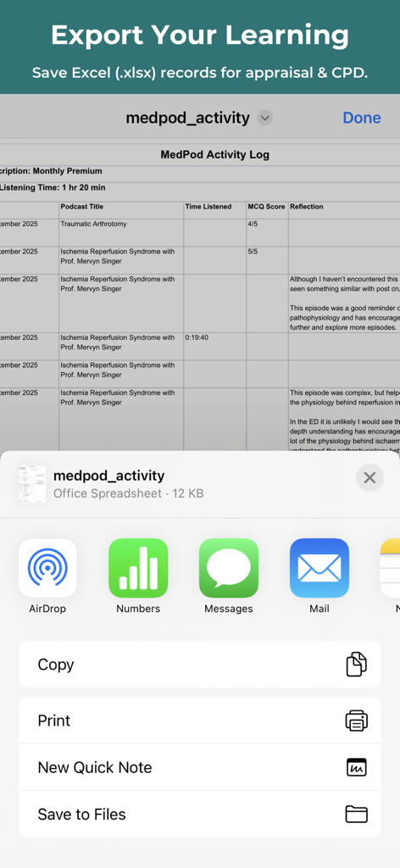Expand the medpod_activity title dropdown chevron
This screenshot has width=400, height=868.
point(265,118)
